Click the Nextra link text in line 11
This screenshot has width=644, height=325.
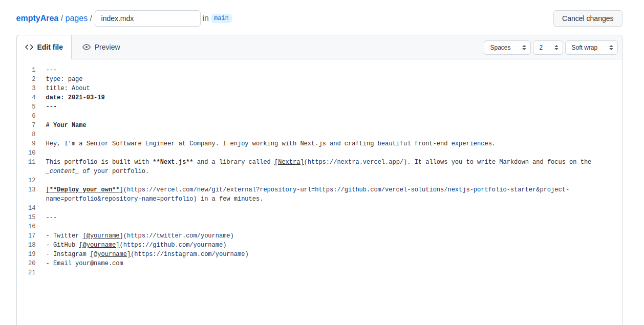tap(289, 162)
